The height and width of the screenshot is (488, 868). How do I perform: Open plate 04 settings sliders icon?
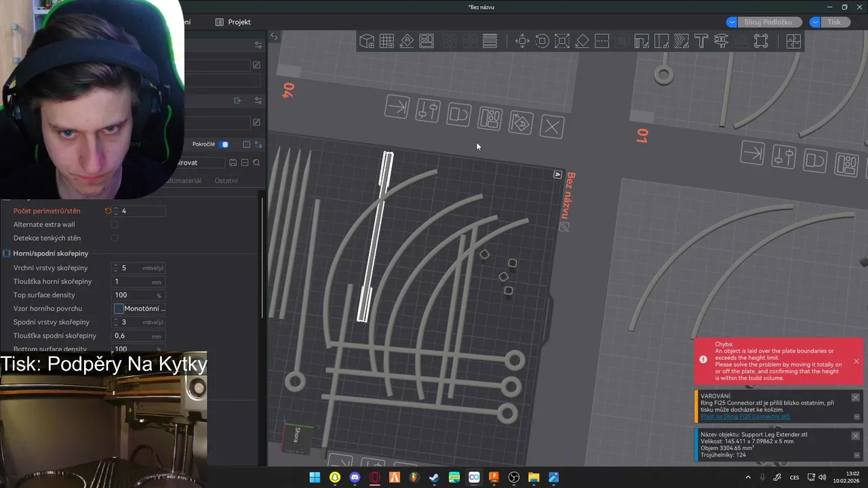pyautogui.click(x=427, y=110)
